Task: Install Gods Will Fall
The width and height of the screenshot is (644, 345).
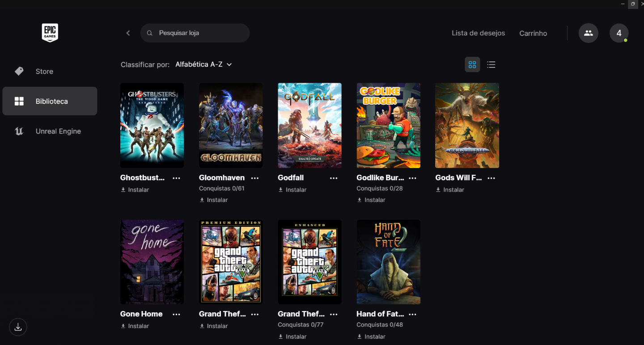Action: coord(450,190)
